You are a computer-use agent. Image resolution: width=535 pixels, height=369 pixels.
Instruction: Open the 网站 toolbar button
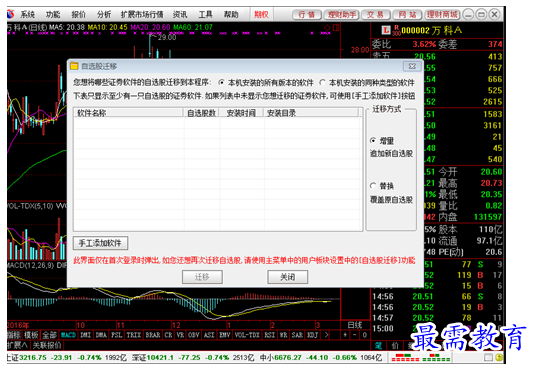(x=407, y=15)
